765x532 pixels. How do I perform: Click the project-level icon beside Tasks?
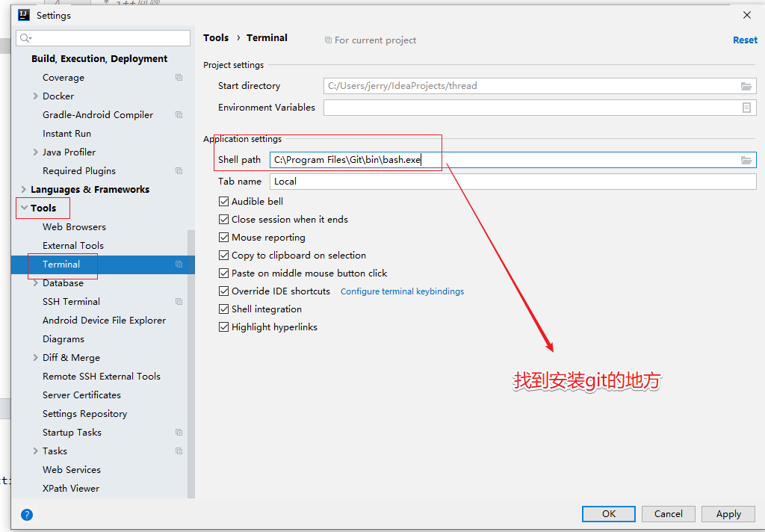(179, 451)
